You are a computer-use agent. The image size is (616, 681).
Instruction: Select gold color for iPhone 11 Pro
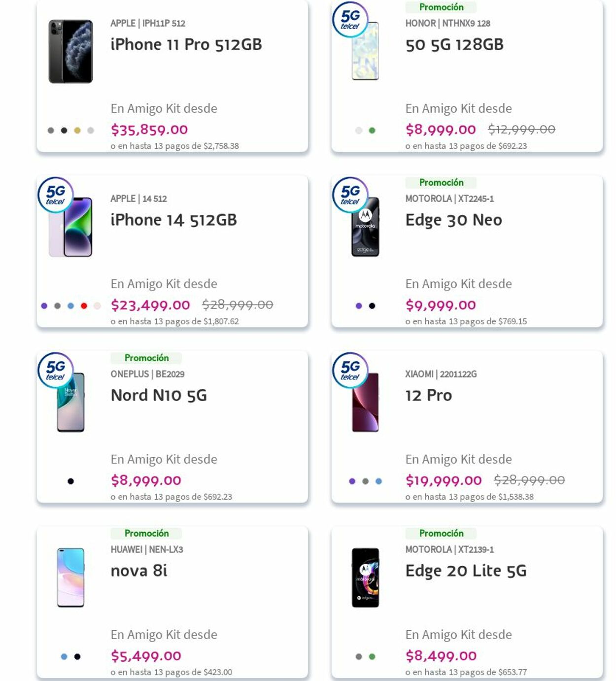[x=77, y=131]
